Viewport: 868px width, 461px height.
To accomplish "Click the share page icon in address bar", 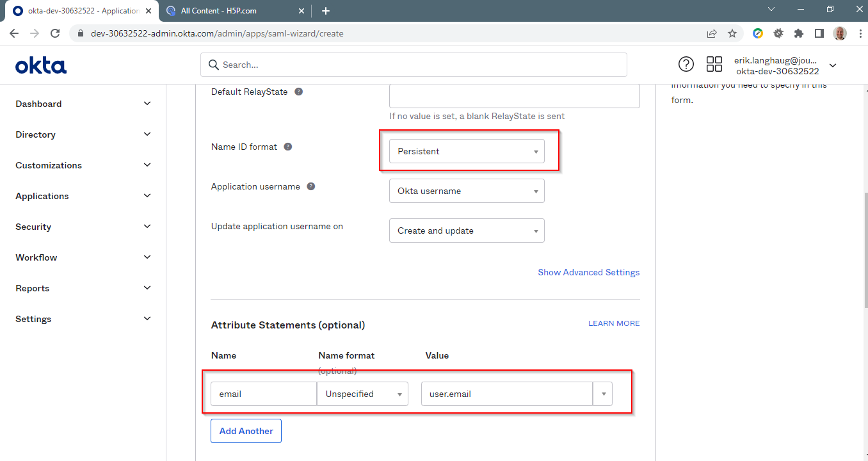I will tap(712, 33).
